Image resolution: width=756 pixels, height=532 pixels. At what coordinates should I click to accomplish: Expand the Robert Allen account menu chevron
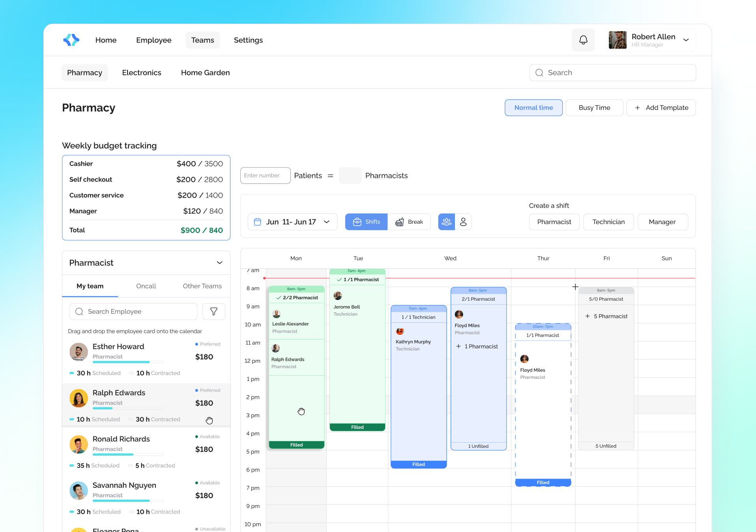686,40
